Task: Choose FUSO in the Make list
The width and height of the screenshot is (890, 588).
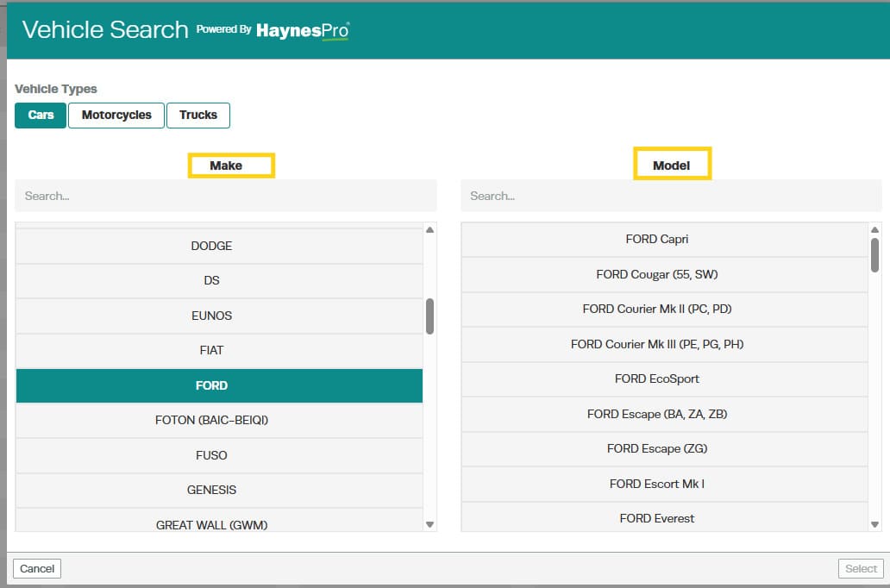Action: [x=219, y=456]
